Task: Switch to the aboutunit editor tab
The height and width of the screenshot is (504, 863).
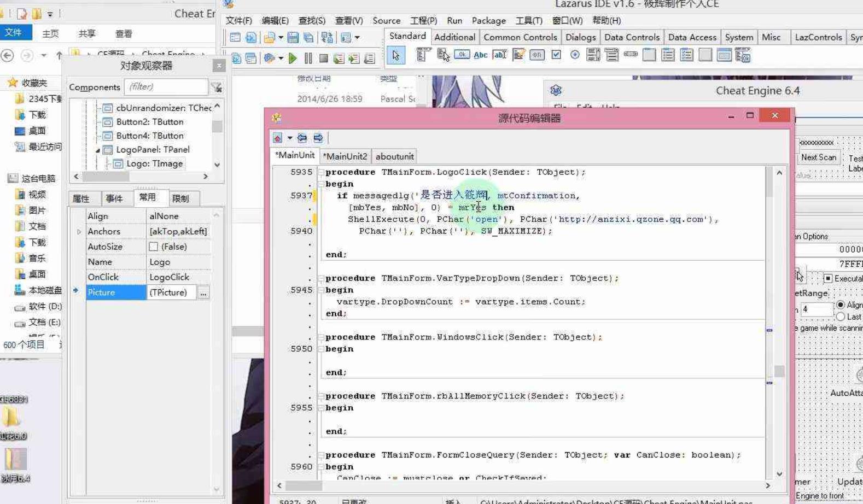Action: tap(394, 156)
